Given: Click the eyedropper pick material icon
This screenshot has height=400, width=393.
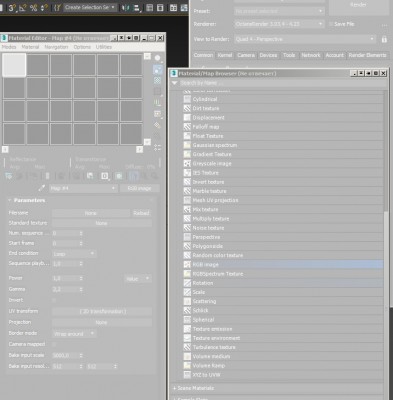Looking at the screenshot, I should pos(41,188).
